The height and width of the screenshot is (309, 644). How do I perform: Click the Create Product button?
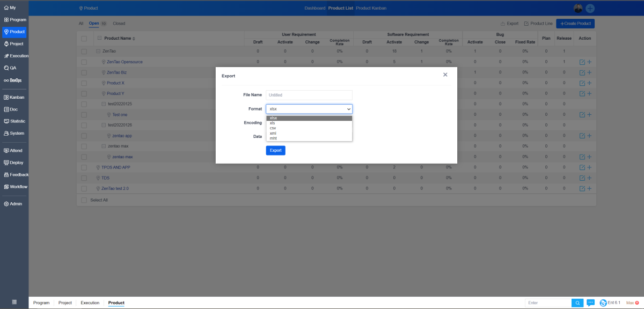point(575,24)
